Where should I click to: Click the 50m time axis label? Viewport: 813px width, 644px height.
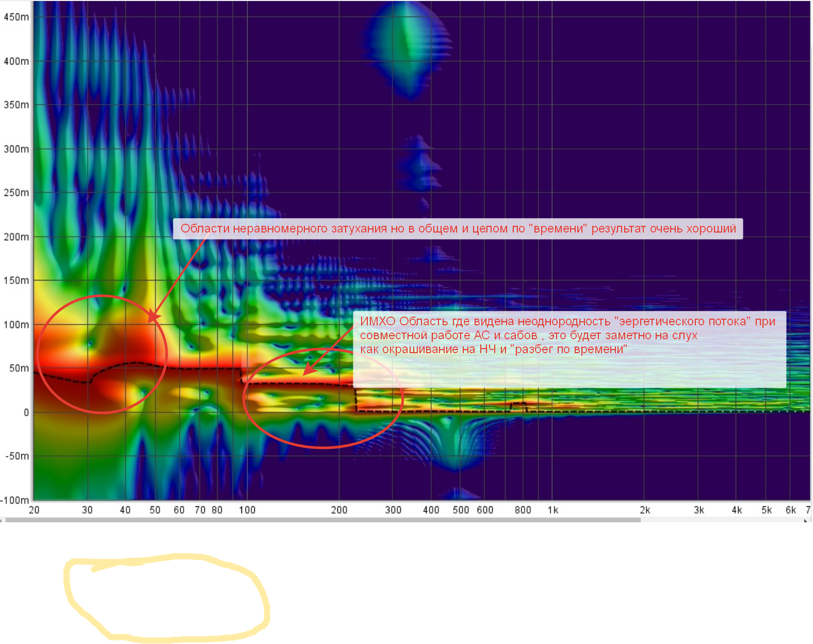(x=19, y=368)
